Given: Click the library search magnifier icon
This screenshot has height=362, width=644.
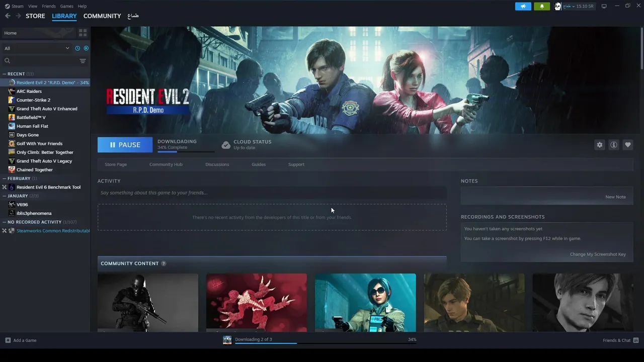Looking at the screenshot, I should [8, 61].
